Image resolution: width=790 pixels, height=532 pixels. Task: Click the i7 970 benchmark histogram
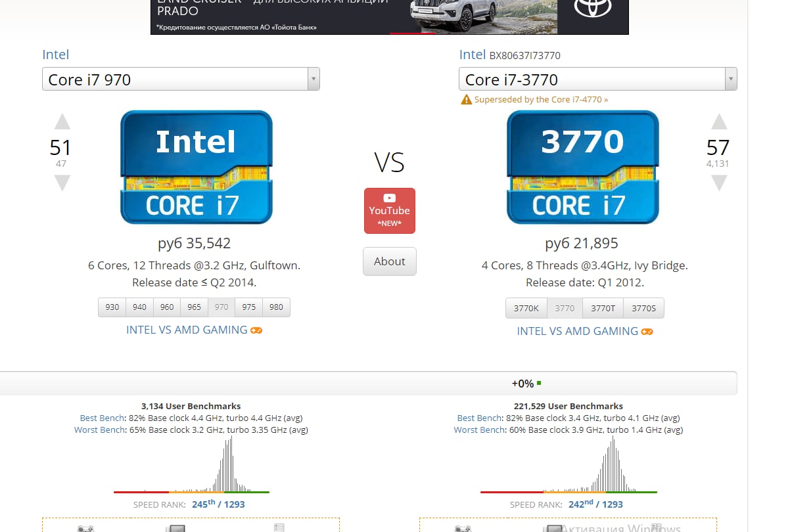(x=191, y=464)
